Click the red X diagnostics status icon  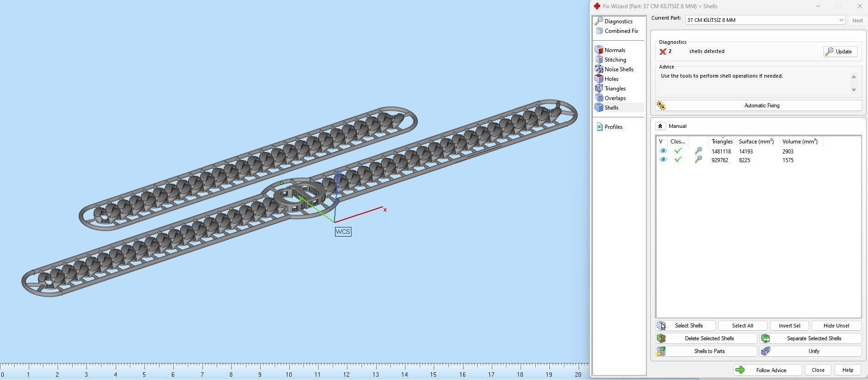tap(663, 52)
